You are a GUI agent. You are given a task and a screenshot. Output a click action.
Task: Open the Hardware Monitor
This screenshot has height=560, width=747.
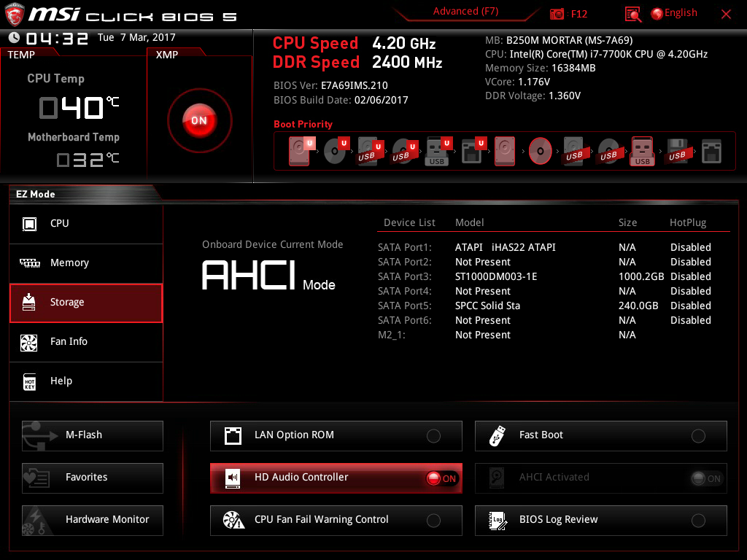[93, 520]
